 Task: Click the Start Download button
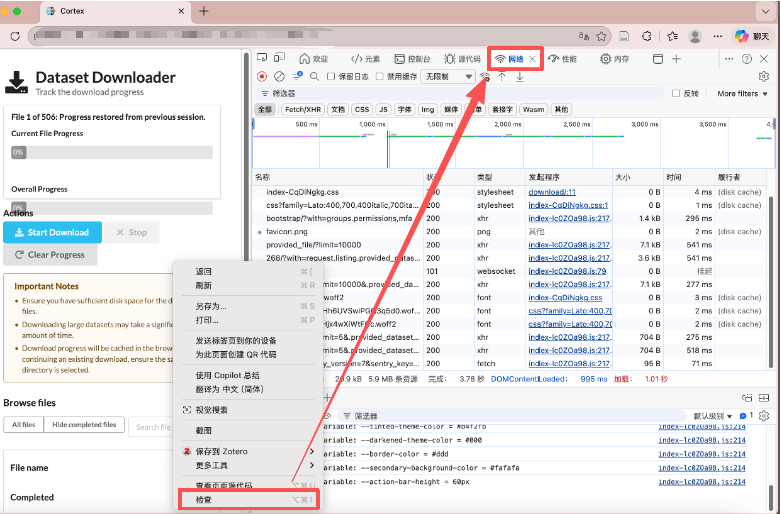pyautogui.click(x=52, y=232)
